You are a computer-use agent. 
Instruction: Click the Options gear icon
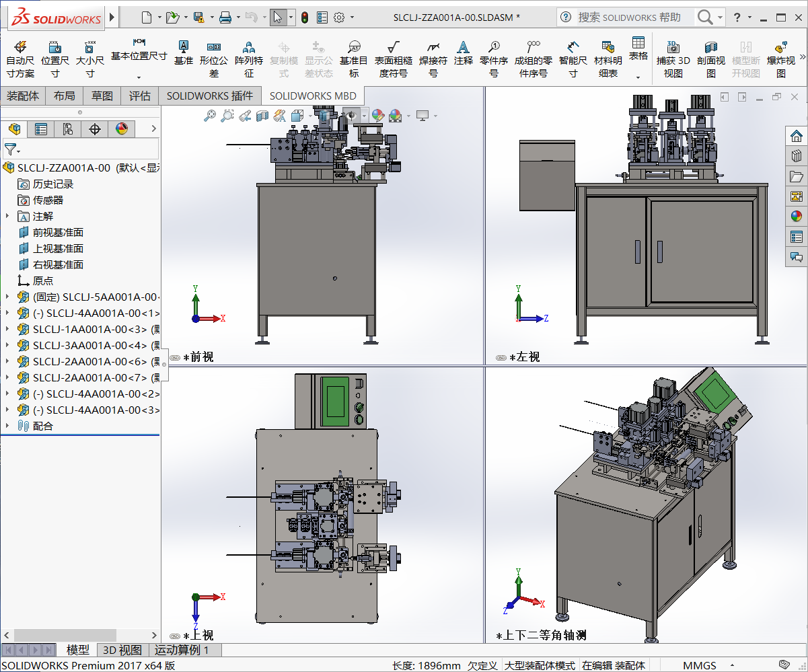click(339, 17)
